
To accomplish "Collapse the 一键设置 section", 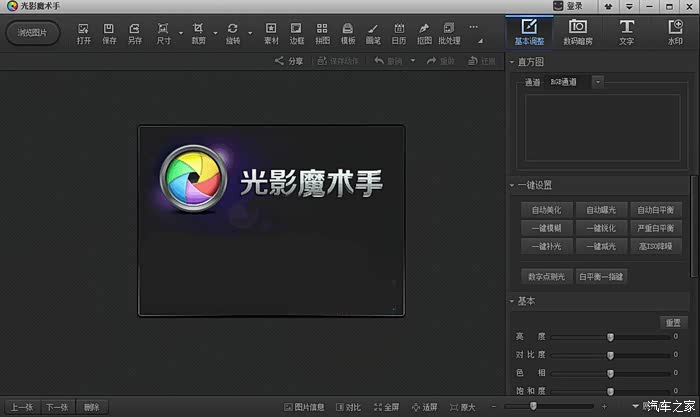I will [513, 185].
